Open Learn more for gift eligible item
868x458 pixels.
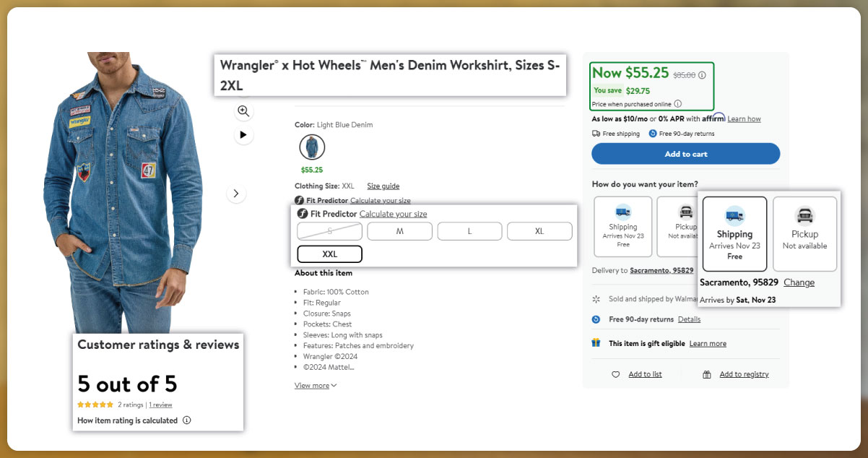coord(708,344)
